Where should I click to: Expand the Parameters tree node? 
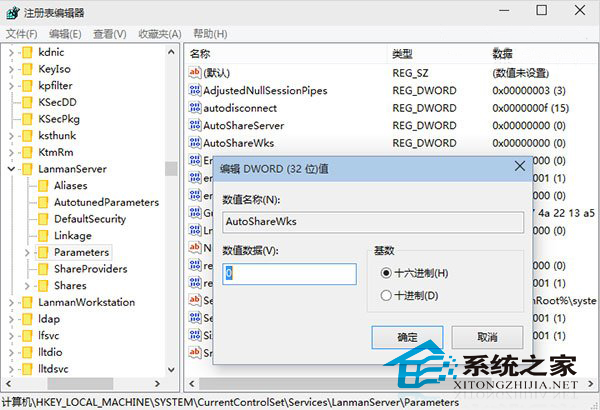pos(27,253)
